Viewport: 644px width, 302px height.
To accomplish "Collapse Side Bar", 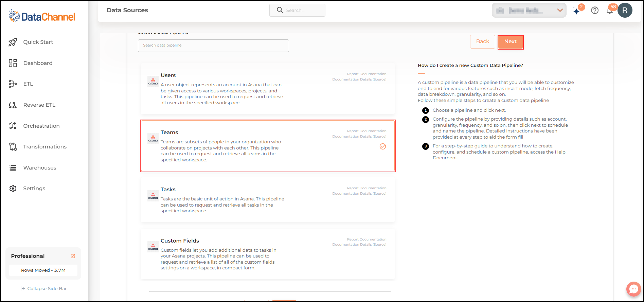I will 43,289.
